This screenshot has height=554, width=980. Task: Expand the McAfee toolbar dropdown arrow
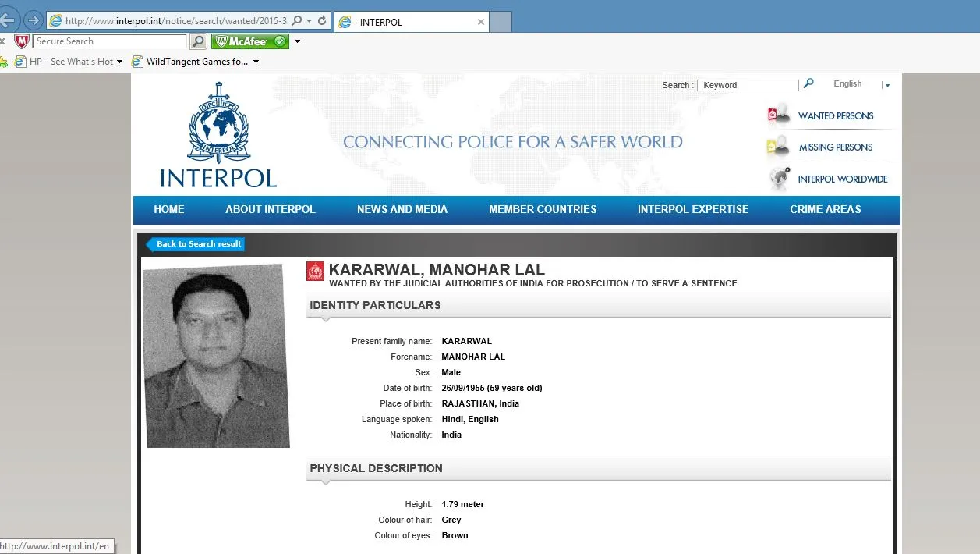coord(297,41)
